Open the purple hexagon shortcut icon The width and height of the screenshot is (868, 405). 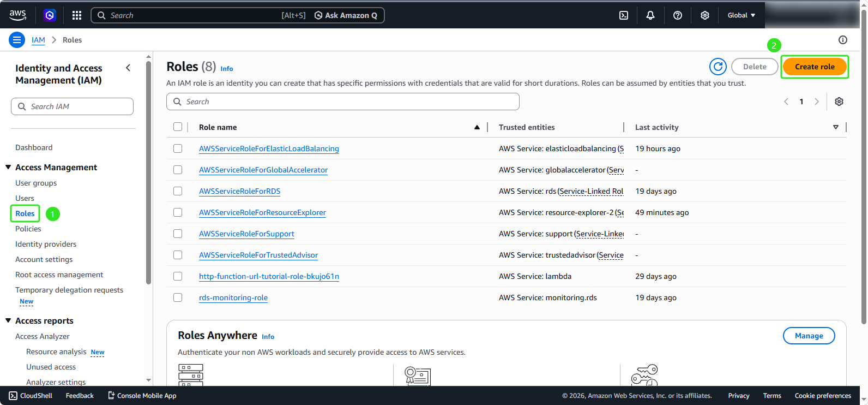tap(50, 15)
